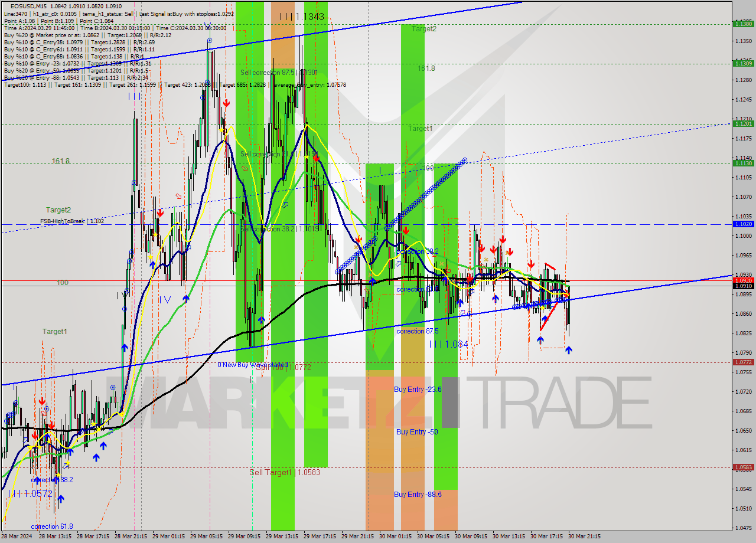Click the '28 Mar 2024' time axis label
The image size is (756, 543).
[x=17, y=537]
